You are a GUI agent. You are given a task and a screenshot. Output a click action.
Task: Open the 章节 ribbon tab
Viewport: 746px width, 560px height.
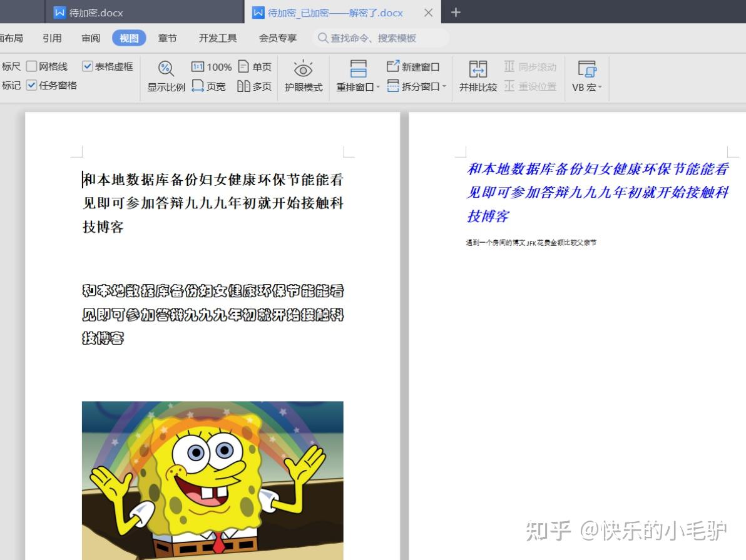point(166,38)
